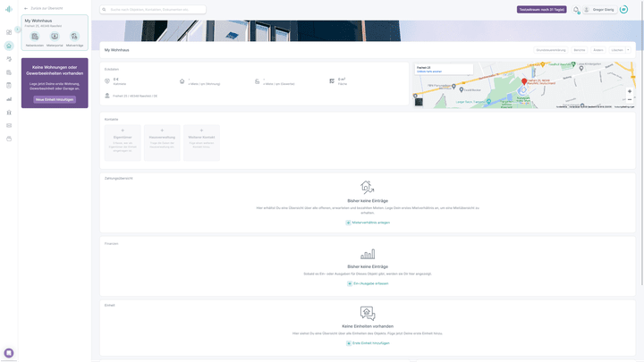The image size is (644, 362).
Task: Select the home icon in left sidebar
Action: pyautogui.click(x=9, y=46)
